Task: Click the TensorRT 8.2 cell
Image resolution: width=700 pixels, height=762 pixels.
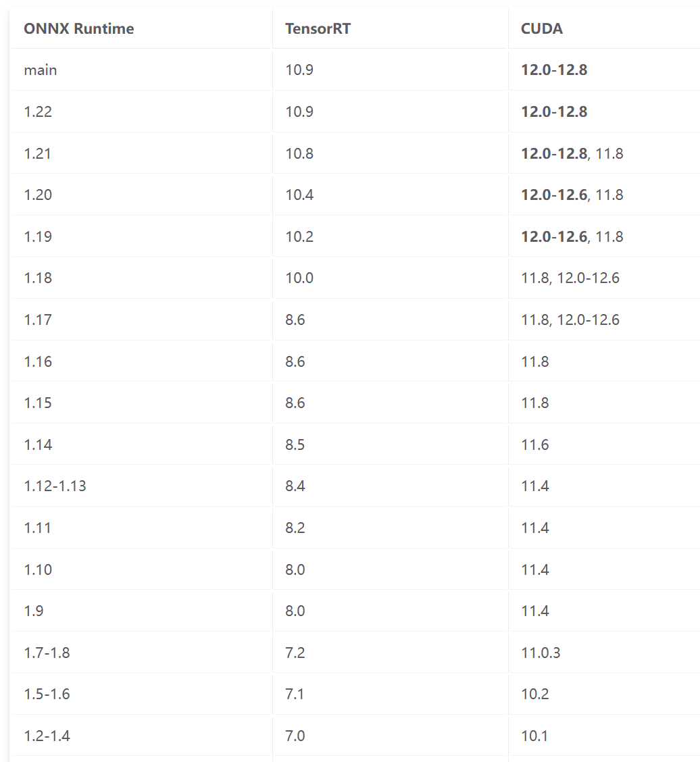Action: pyautogui.click(x=295, y=528)
